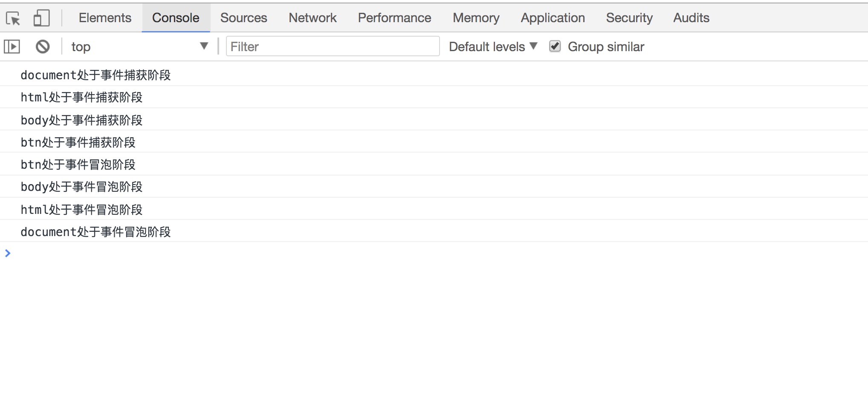The height and width of the screenshot is (398, 868).
Task: Open the Network tab
Action: coord(312,18)
